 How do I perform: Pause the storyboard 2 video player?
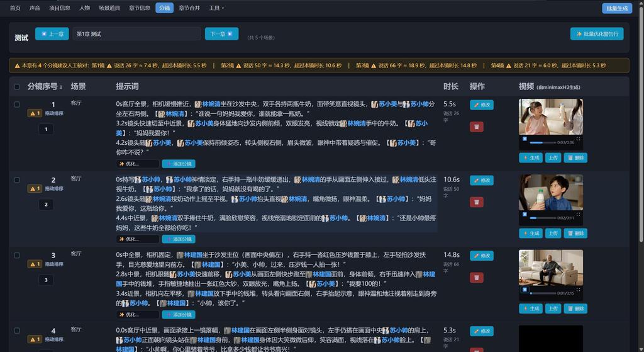tap(525, 214)
